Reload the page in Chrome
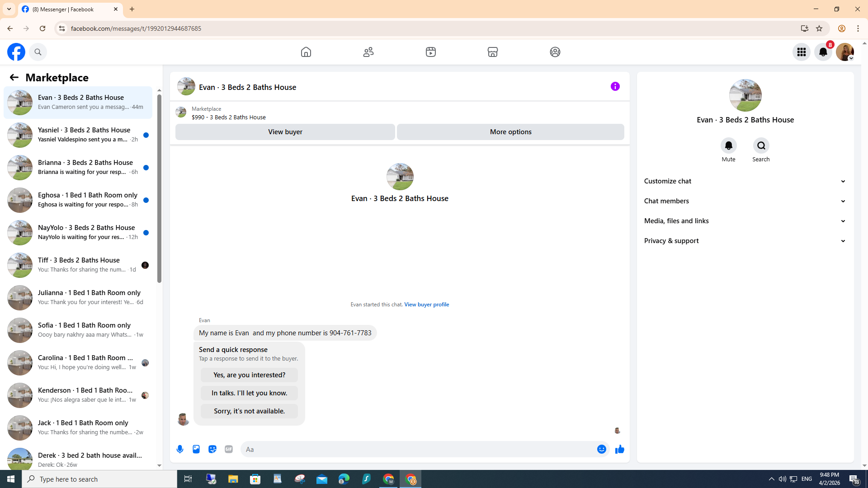Image resolution: width=868 pixels, height=488 pixels. click(42, 28)
